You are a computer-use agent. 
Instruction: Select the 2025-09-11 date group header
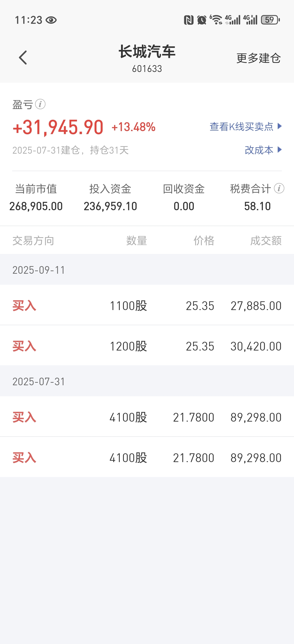tap(147, 270)
